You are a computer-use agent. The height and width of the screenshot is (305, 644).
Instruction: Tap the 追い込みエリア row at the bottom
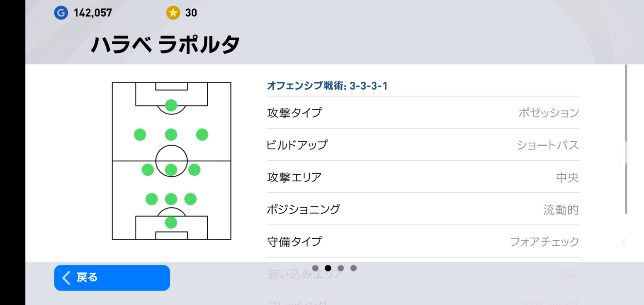coord(423,274)
